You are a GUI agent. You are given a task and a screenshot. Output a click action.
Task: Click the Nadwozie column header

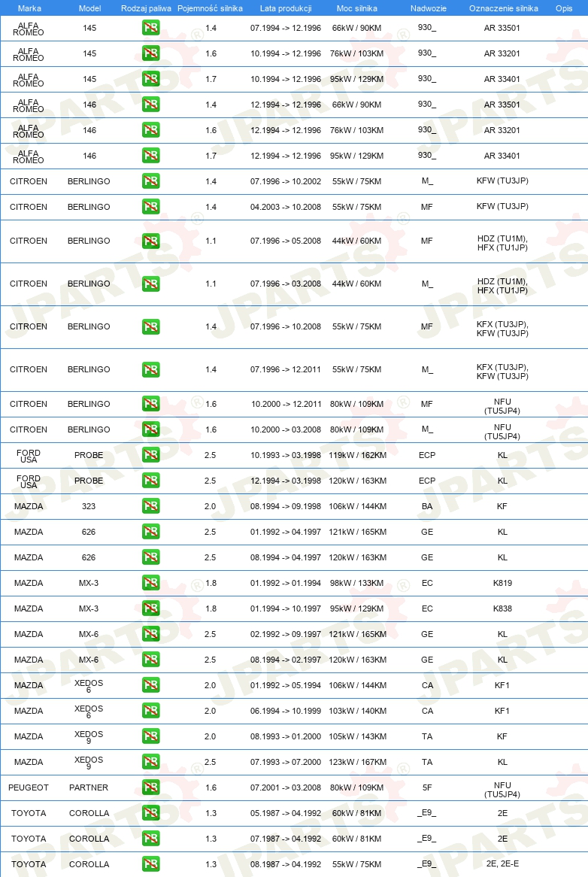[x=428, y=8]
